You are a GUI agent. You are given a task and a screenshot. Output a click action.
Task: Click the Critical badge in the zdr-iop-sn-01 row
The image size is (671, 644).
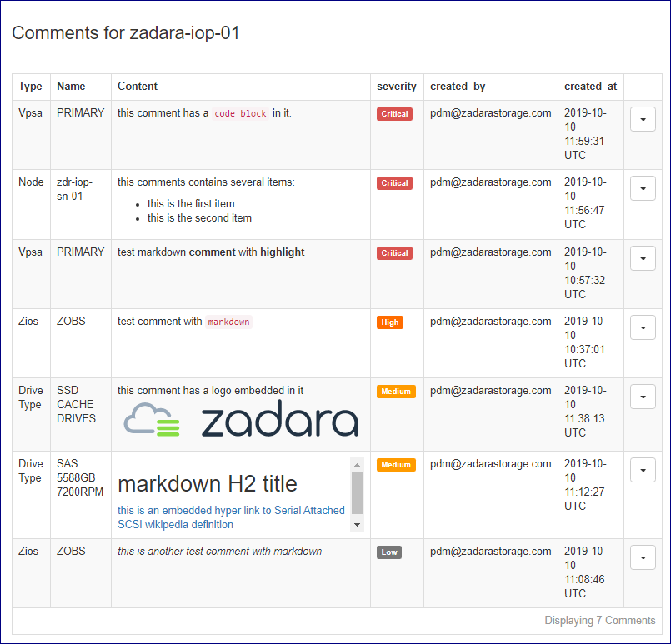394,183
